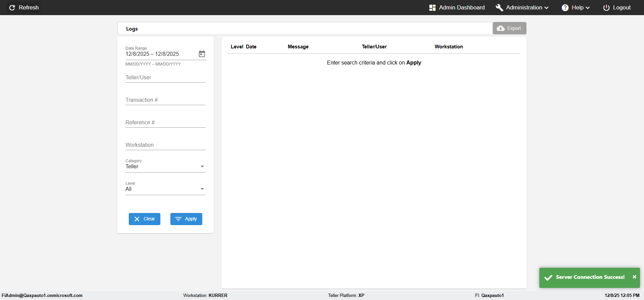Click the Teller/User filter field
The height and width of the screenshot is (300, 644).
[165, 78]
